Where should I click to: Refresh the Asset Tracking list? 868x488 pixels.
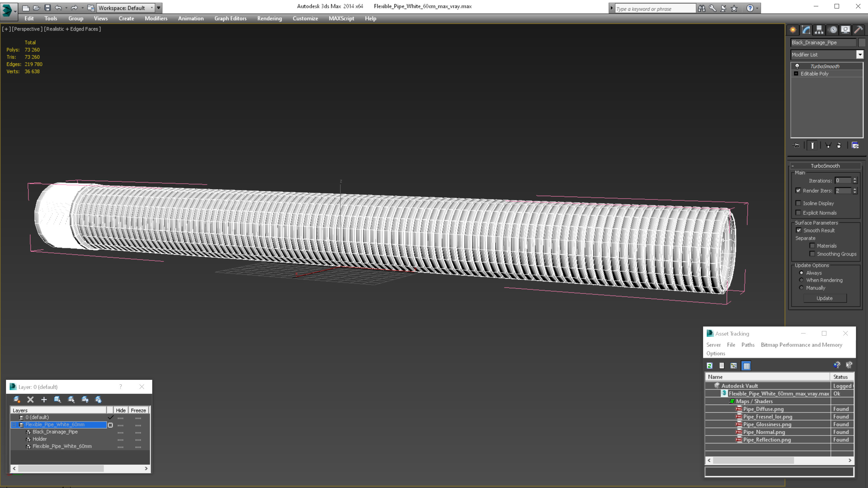click(x=709, y=366)
